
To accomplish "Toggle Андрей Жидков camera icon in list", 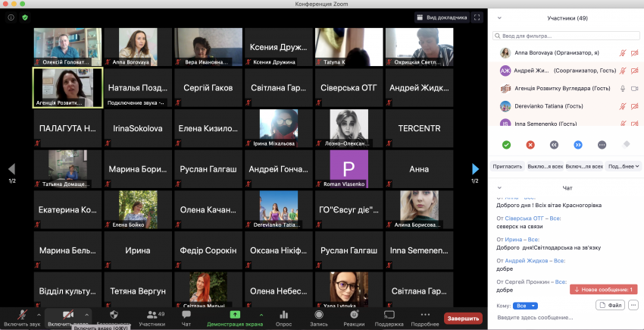I will [x=635, y=71].
